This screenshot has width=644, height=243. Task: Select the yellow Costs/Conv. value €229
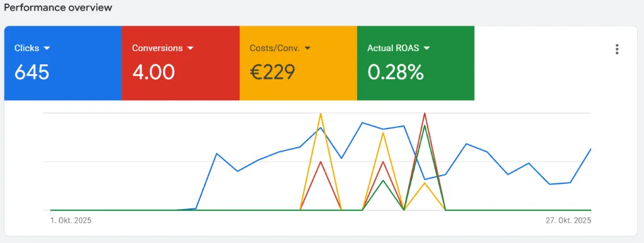pyautogui.click(x=272, y=72)
